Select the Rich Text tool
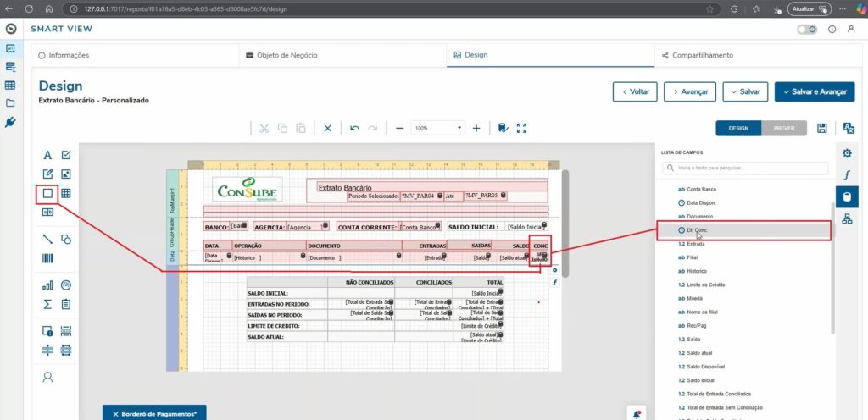The width and height of the screenshot is (868, 420). coord(47,174)
